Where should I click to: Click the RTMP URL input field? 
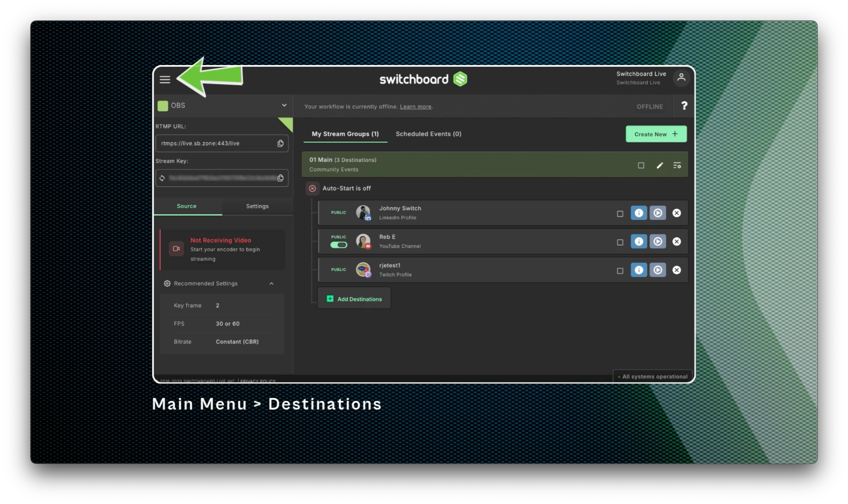tap(222, 143)
